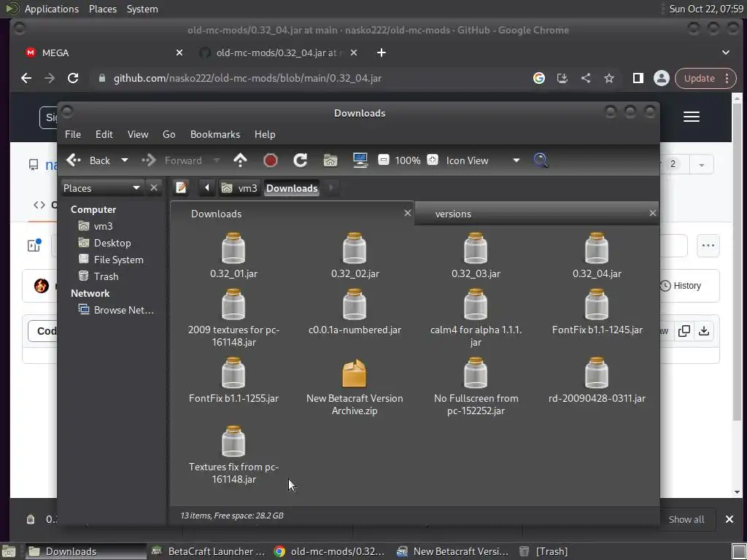Viewport: 747px width, 560px height.
Task: Select the 0.32_03.jar file icon
Action: pyautogui.click(x=476, y=249)
